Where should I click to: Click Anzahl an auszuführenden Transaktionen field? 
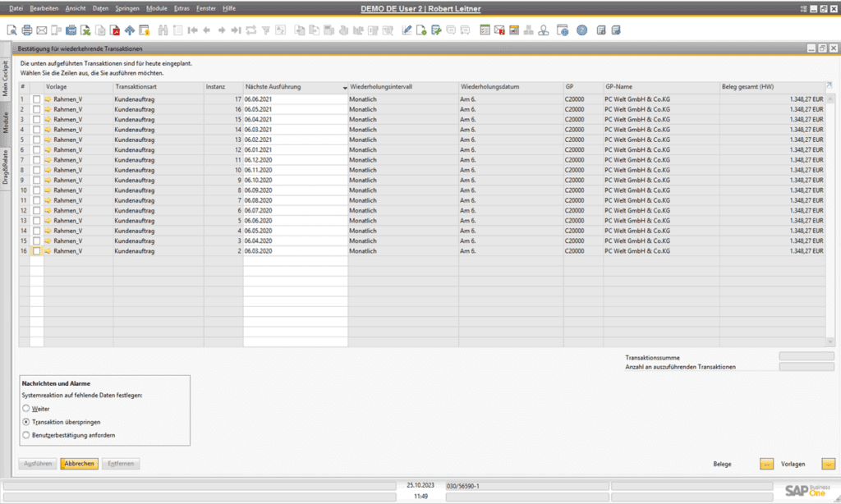(807, 367)
